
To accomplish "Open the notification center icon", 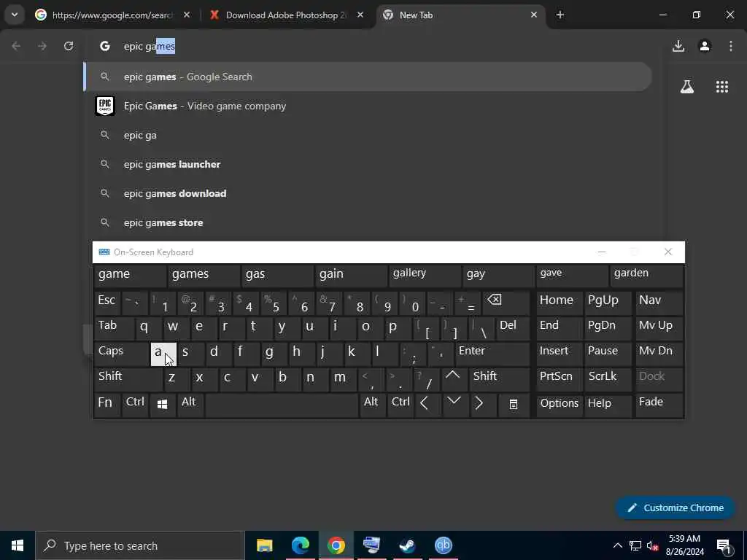I will coord(724,546).
